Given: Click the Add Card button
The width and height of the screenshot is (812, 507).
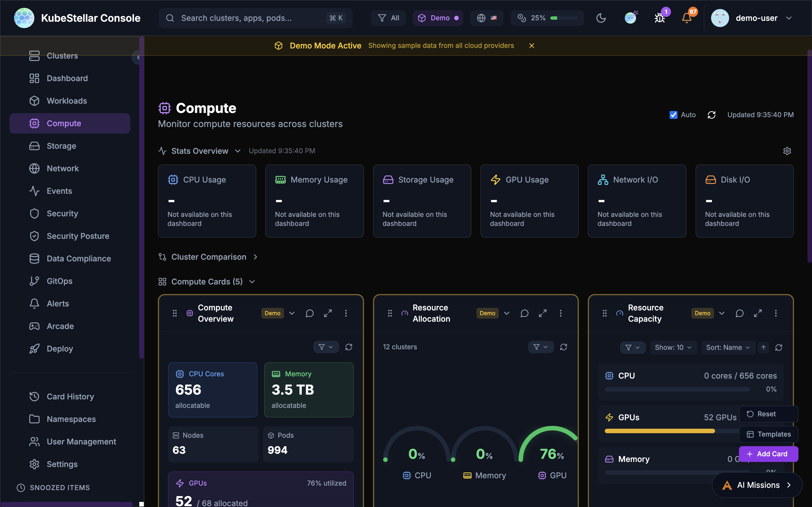Looking at the screenshot, I should (x=769, y=454).
